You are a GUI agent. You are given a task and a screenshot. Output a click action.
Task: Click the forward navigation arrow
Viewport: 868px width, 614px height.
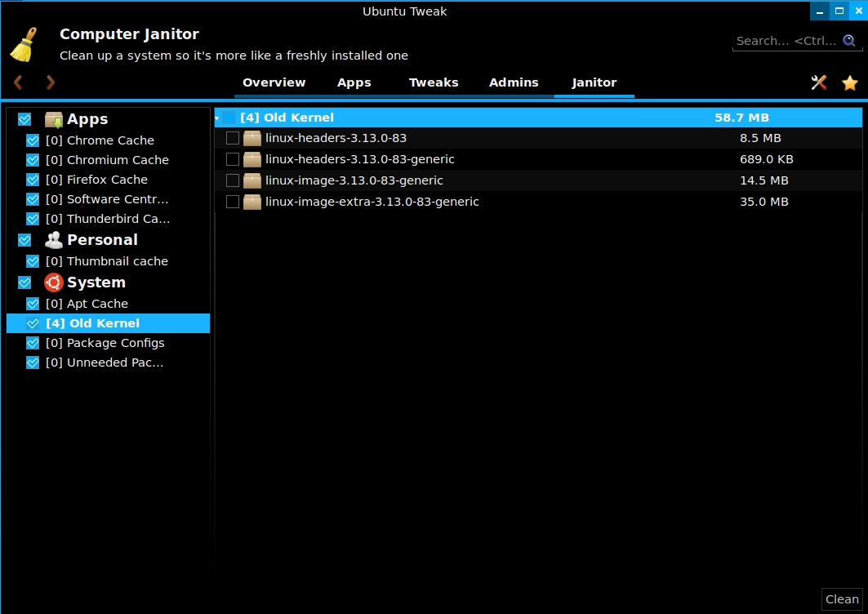tap(51, 82)
